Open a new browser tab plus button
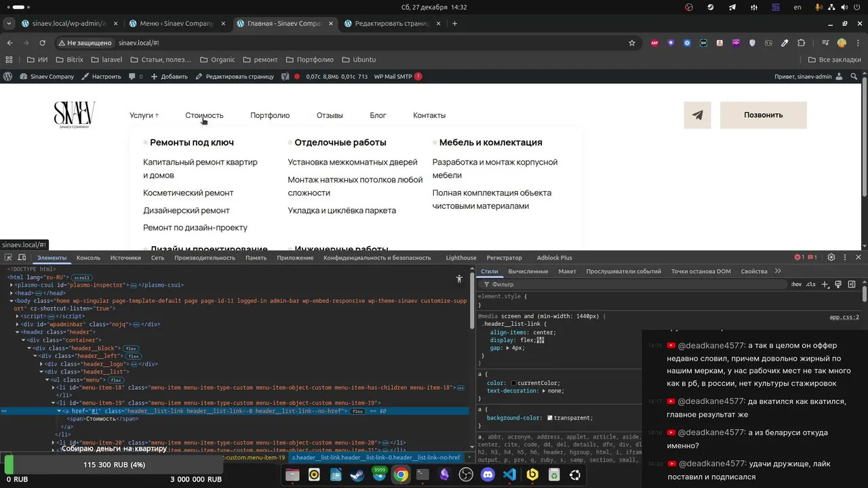Image resolution: width=868 pixels, height=488 pixels. (454, 23)
